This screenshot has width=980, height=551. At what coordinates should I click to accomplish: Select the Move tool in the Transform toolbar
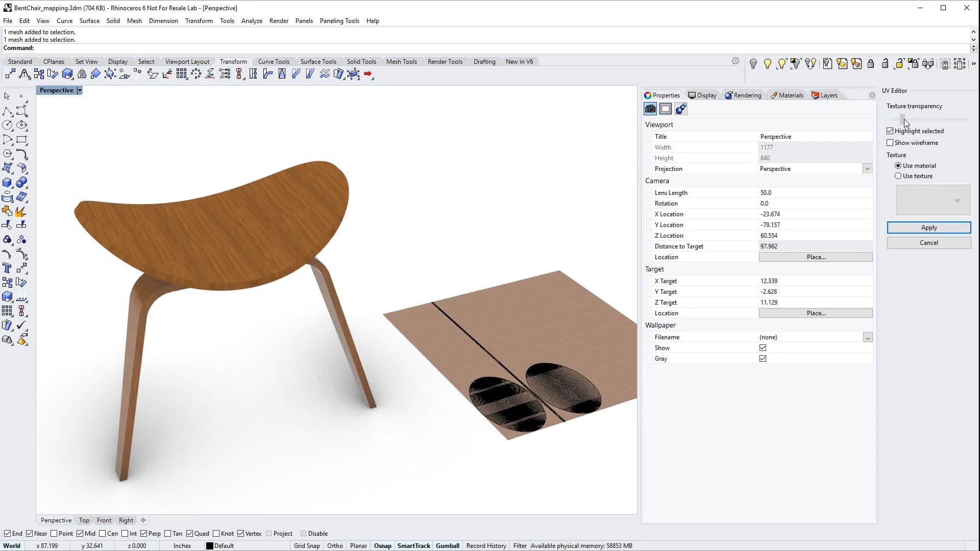tap(9, 74)
